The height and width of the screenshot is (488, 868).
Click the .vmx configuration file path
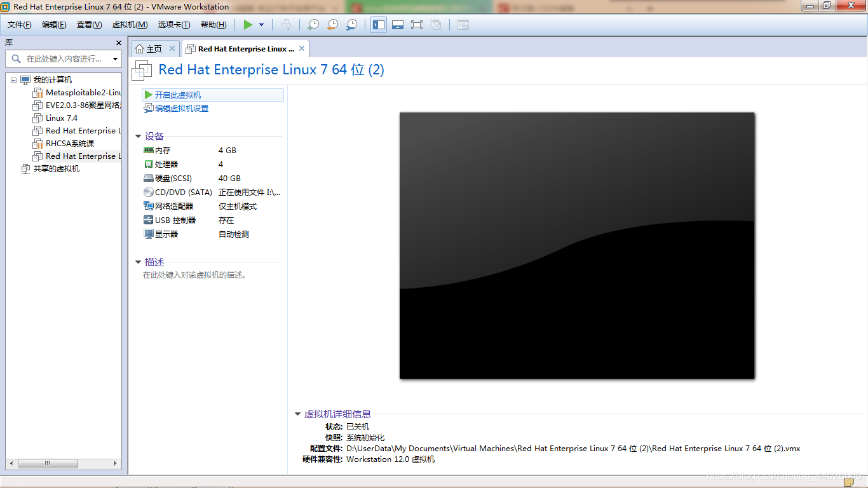point(573,449)
